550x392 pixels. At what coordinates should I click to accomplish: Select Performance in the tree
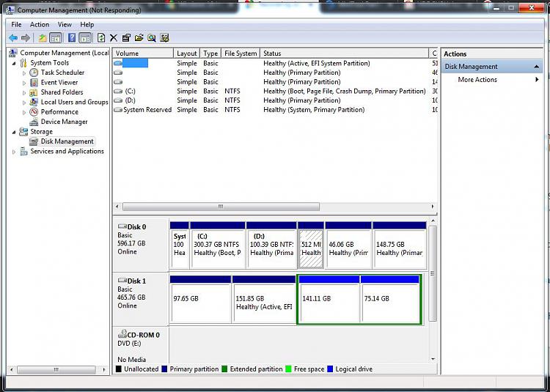click(x=59, y=112)
